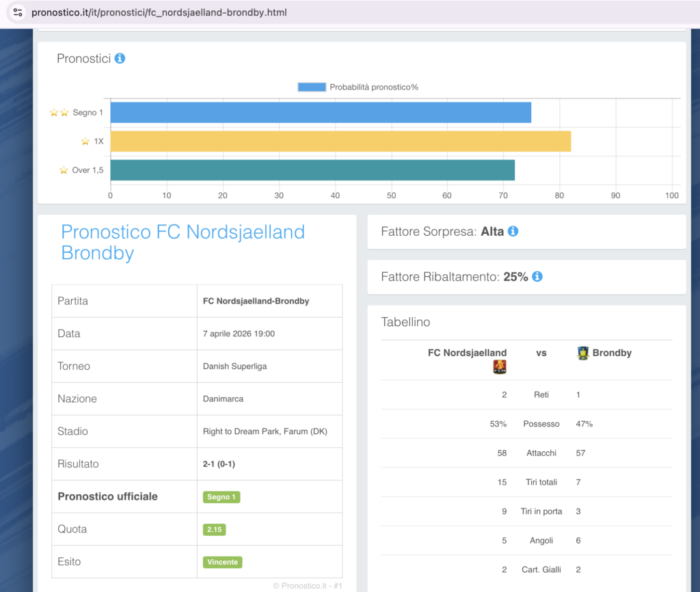
Task: Click the green Vincente outcome badge
Action: [x=222, y=562]
